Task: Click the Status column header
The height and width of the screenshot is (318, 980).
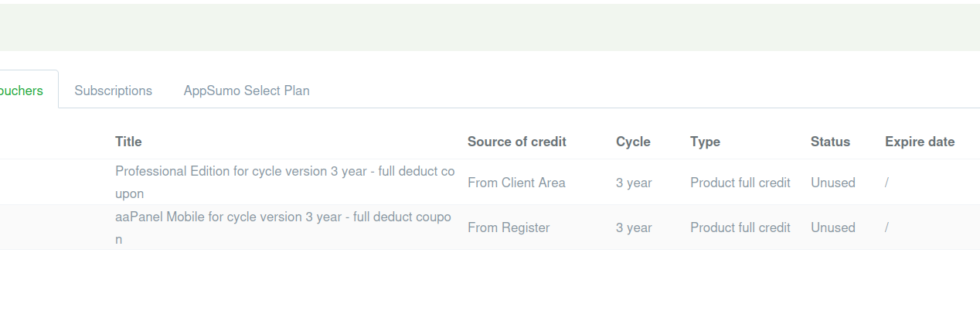Action: [830, 142]
